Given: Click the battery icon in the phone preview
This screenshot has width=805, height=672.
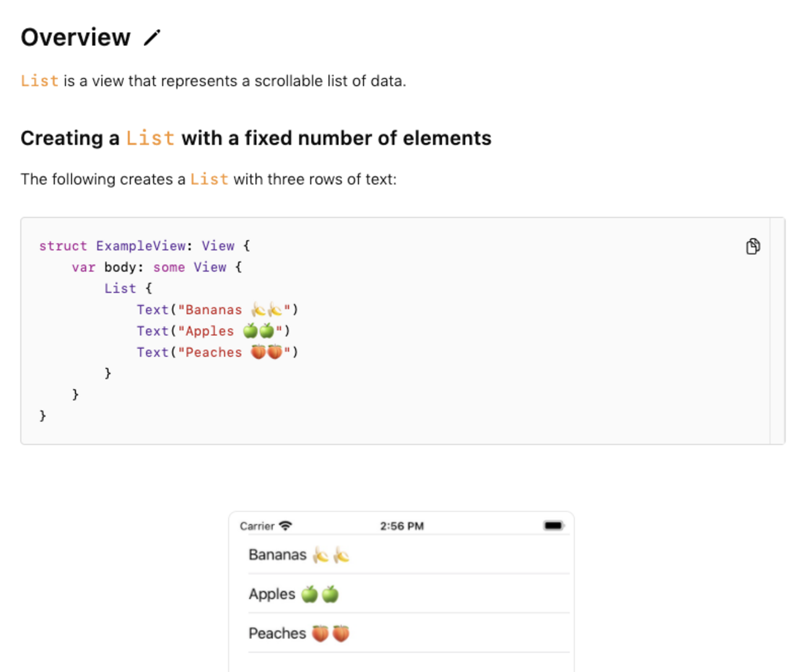Looking at the screenshot, I should [553, 526].
